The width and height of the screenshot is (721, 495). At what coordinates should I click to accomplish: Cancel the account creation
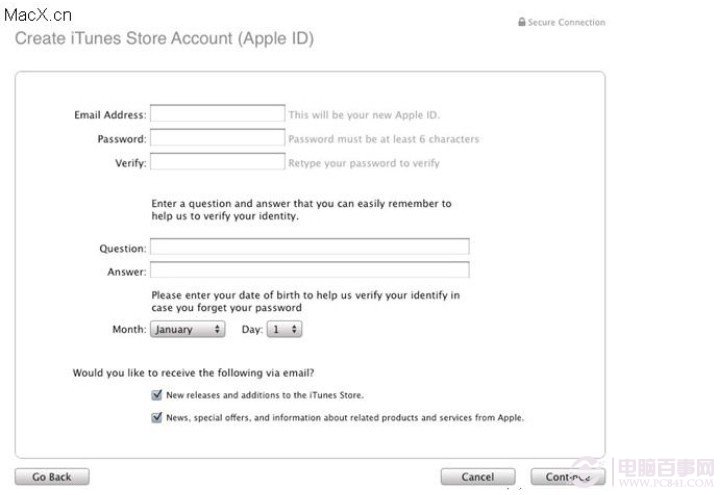pos(478,477)
